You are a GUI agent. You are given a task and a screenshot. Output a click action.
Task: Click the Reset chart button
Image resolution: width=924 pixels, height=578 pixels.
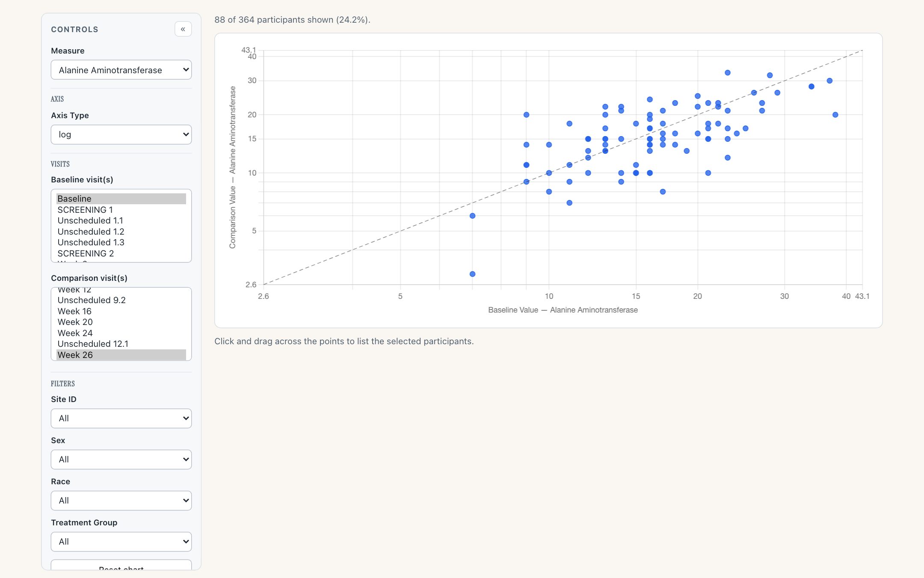[121, 565]
